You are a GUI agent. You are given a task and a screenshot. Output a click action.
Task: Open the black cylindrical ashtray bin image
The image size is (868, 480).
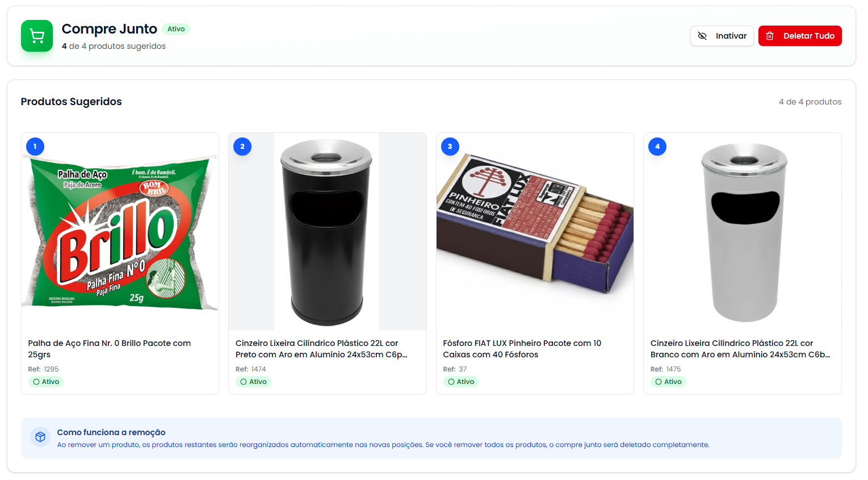tap(326, 233)
